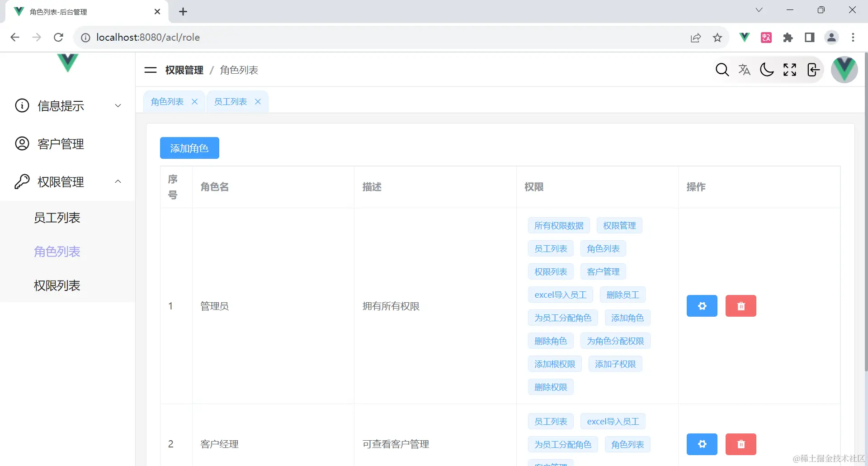Screen dimensions: 868x466
Task: Expand the 信息提示 sidebar menu
Action: coord(68,106)
